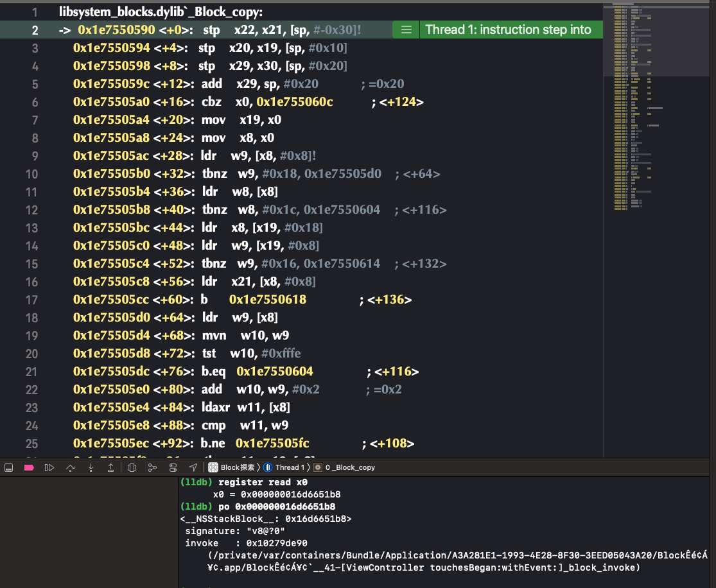
Task: Open the Thread 1 breadcrumb
Action: click(x=284, y=467)
